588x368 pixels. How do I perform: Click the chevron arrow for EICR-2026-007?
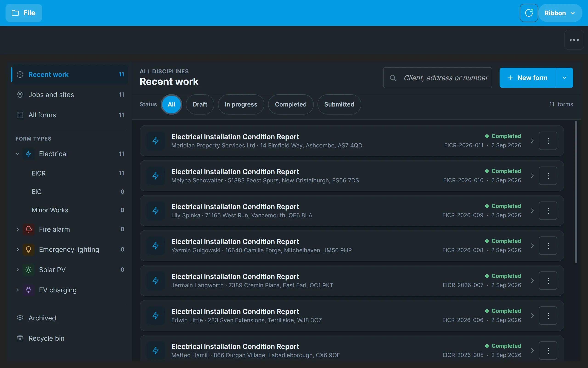click(x=532, y=281)
